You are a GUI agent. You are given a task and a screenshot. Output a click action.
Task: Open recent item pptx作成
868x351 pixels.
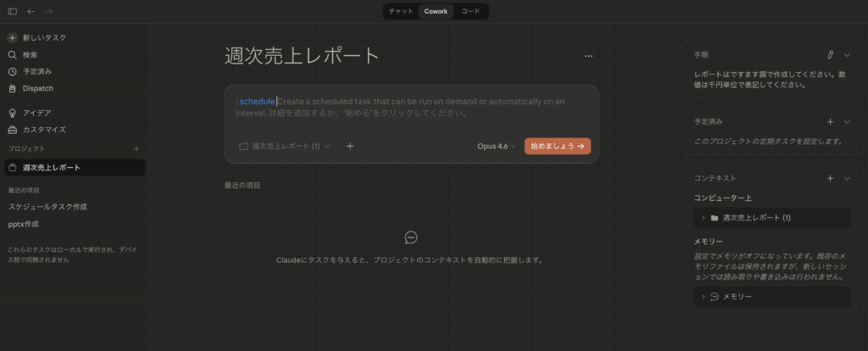click(23, 224)
